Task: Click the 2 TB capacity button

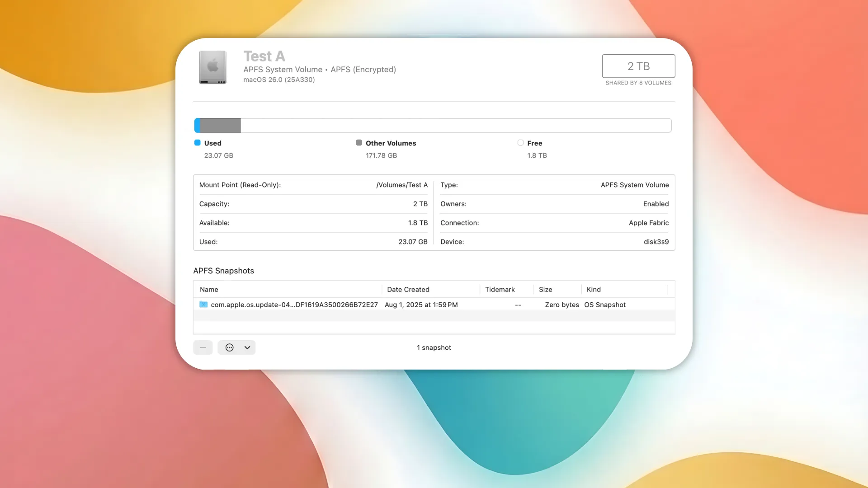Action: [638, 66]
